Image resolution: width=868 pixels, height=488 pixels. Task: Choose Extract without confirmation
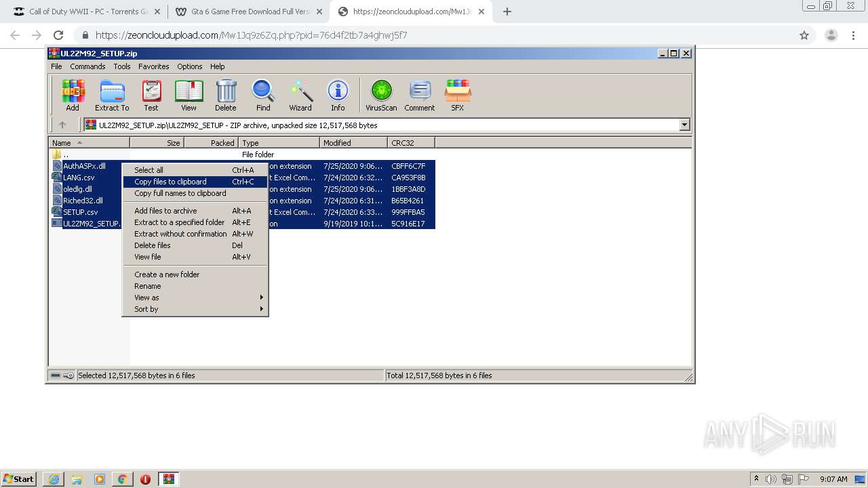pos(195,234)
